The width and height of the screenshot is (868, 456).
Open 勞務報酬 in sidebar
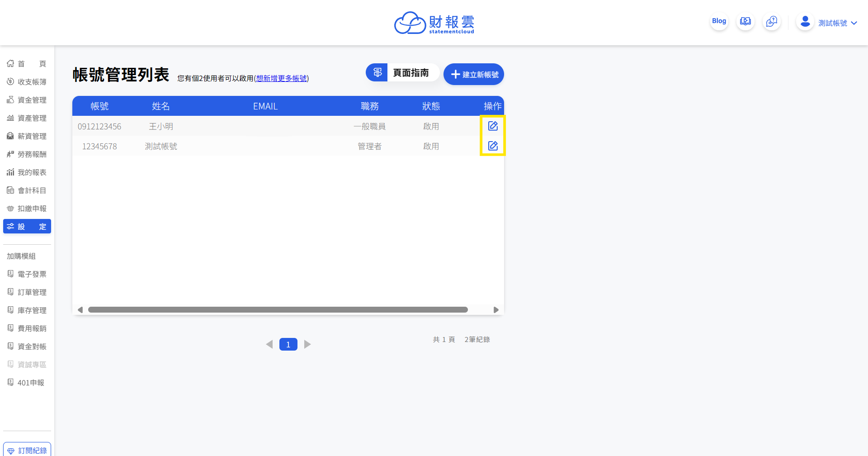[27, 154]
